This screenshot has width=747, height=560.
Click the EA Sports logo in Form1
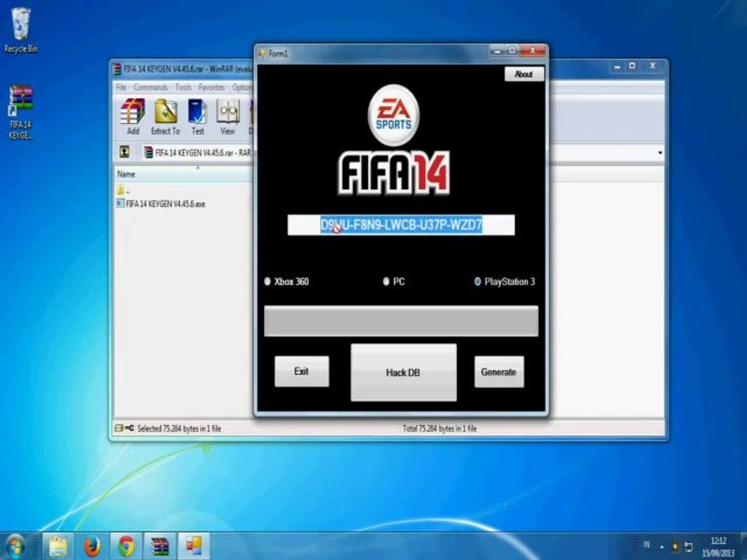(394, 115)
